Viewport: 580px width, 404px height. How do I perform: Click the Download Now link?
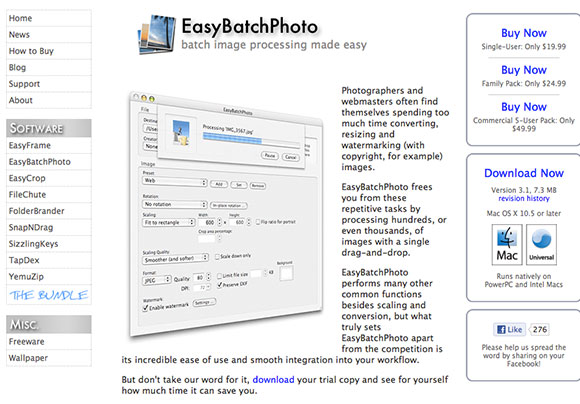[x=524, y=173]
